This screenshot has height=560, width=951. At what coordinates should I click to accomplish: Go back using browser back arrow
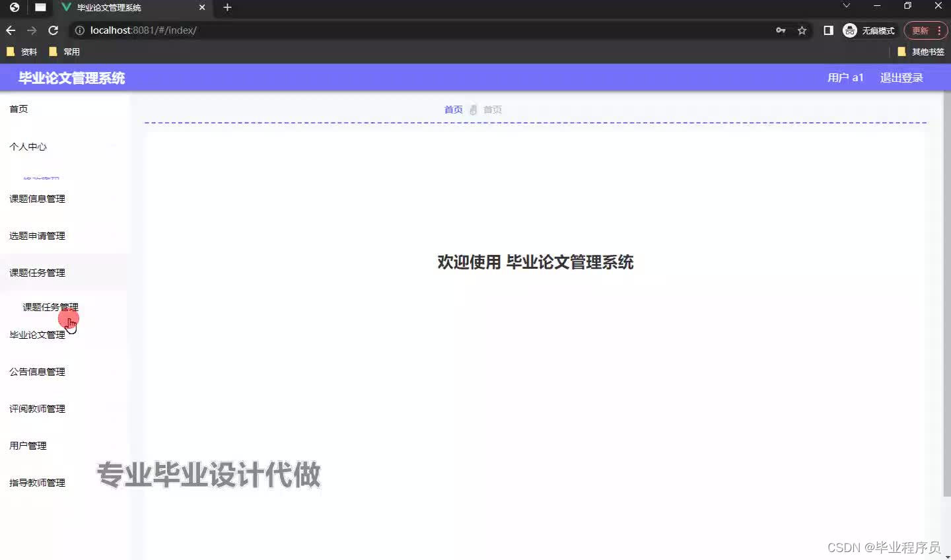click(x=11, y=30)
